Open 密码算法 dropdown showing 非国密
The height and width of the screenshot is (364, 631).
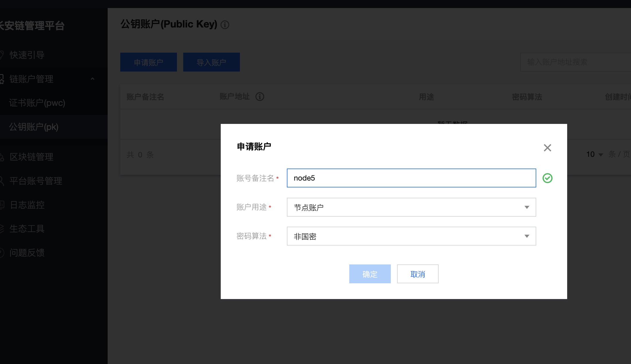(x=411, y=236)
